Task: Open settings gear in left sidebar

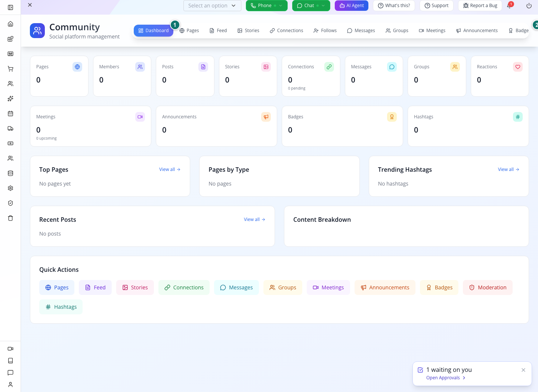Action: pos(10,188)
